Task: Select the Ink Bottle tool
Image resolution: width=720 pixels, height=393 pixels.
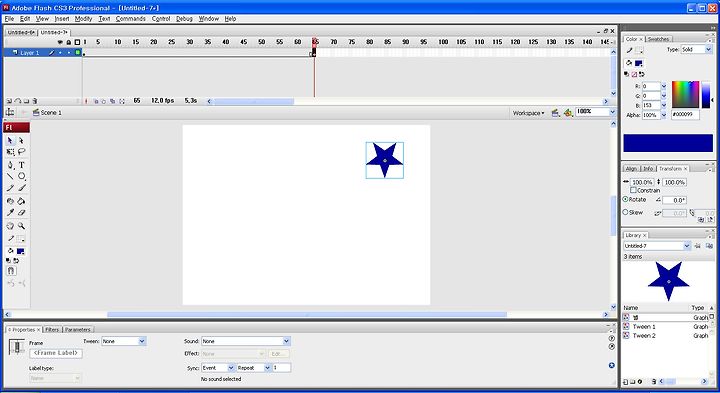Action: [10, 201]
